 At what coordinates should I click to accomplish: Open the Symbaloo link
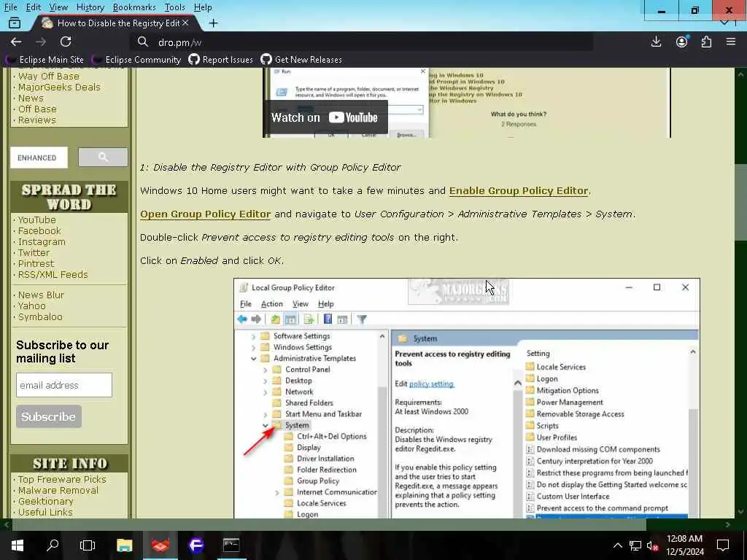(40, 317)
